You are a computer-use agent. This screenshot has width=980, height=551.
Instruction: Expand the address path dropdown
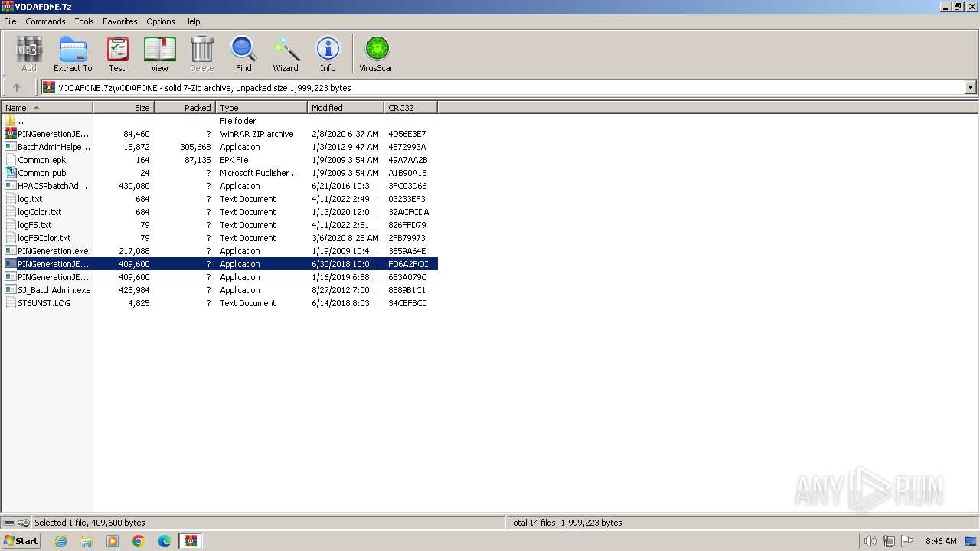pos(971,87)
